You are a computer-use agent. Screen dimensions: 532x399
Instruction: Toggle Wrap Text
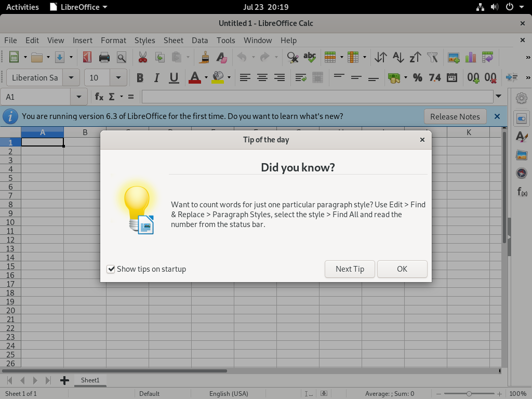301,78
